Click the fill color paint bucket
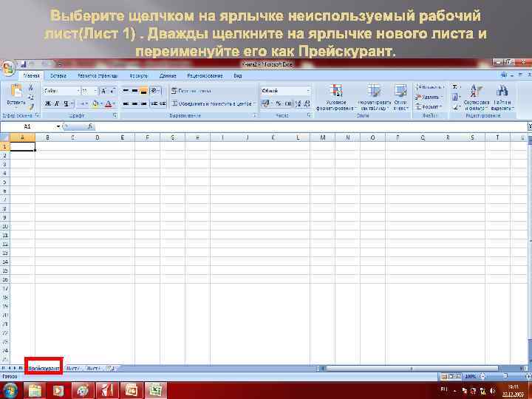532x399 pixels. 95,103
